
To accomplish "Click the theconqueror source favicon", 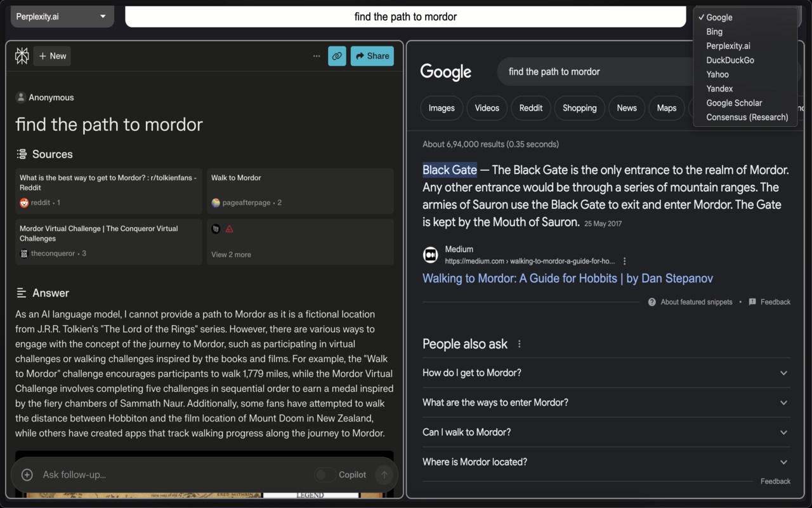I will tap(24, 253).
